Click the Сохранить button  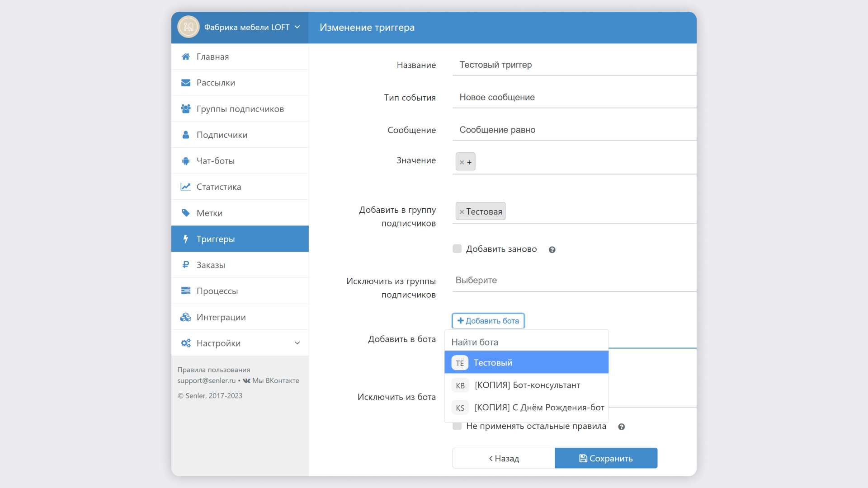606,458
